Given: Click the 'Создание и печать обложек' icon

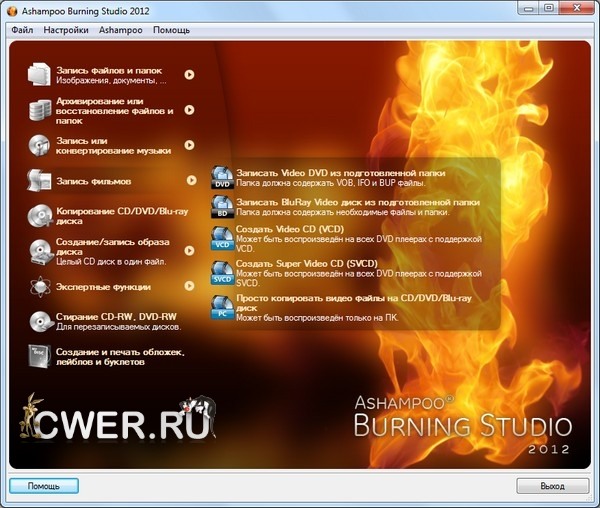Looking at the screenshot, I should (40, 357).
